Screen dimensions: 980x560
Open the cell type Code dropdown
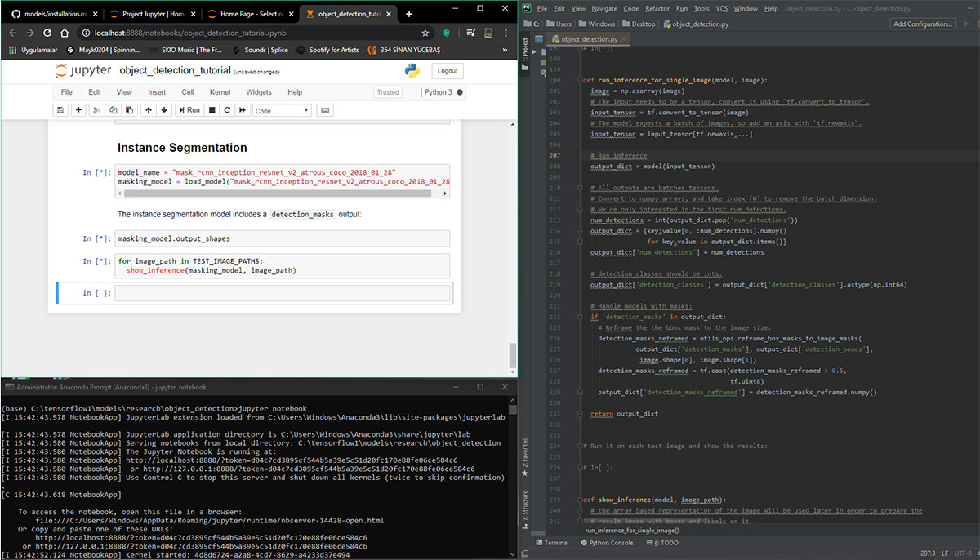pos(282,110)
